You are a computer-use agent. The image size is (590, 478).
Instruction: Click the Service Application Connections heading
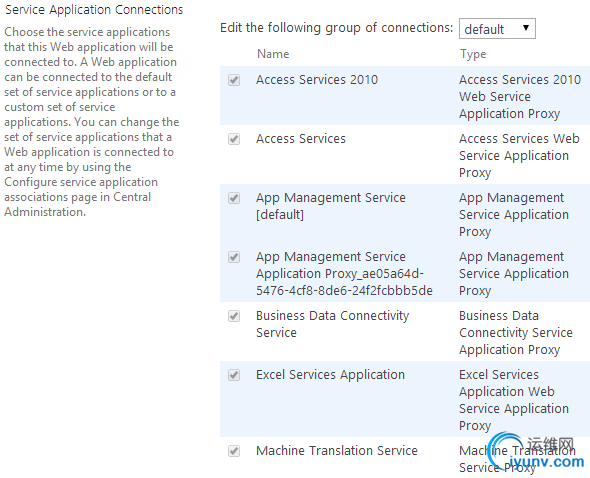click(94, 10)
